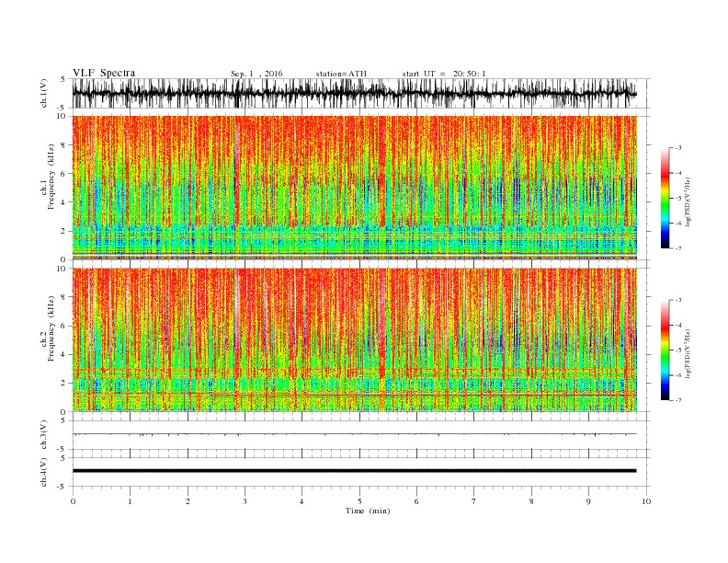Click the 'ch.4(V)' axis label
This screenshot has width=728, height=563.
pos(44,472)
